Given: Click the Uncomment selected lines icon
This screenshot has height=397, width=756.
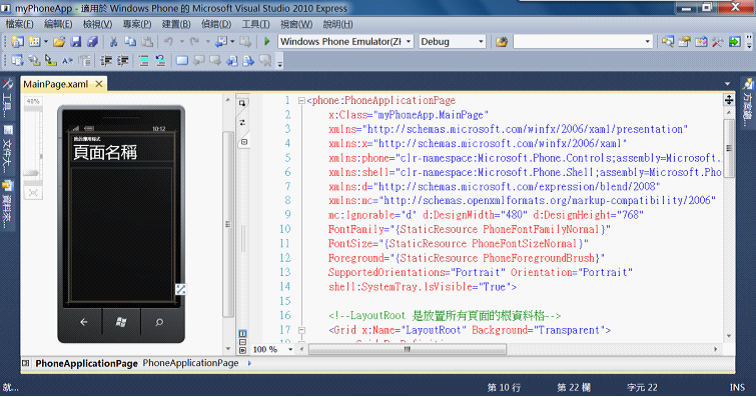Looking at the screenshot, I should click(160, 61).
